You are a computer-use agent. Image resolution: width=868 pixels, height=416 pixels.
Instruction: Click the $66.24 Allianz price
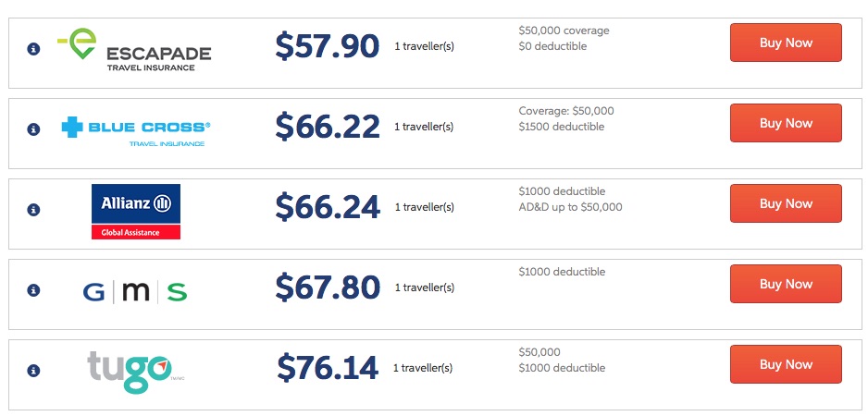pos(328,207)
